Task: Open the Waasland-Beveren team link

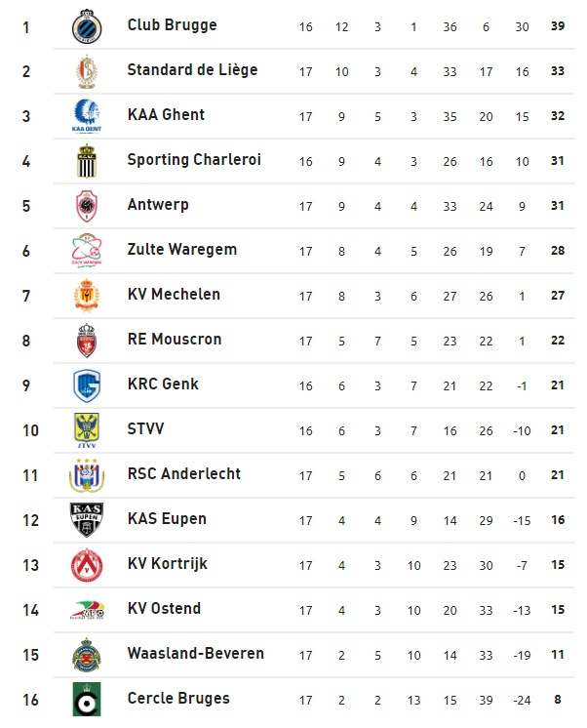Action: pyautogui.click(x=196, y=654)
